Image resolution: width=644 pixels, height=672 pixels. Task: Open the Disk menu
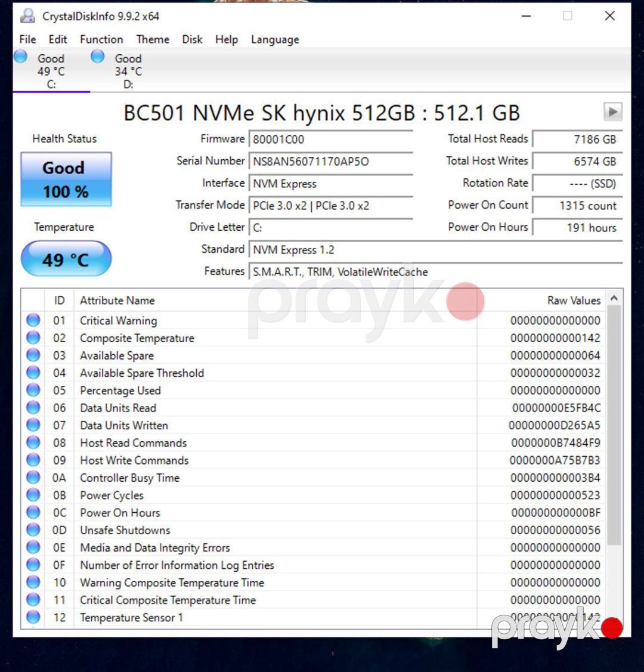192,39
